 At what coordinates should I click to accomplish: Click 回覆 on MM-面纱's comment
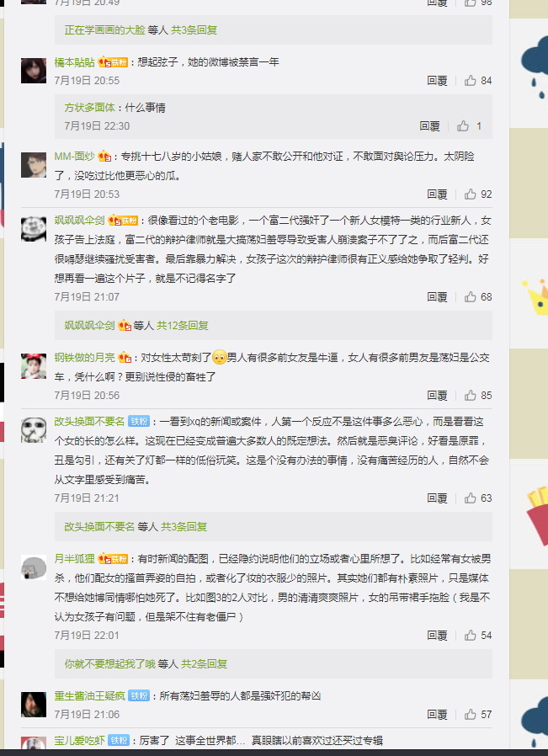tap(437, 194)
